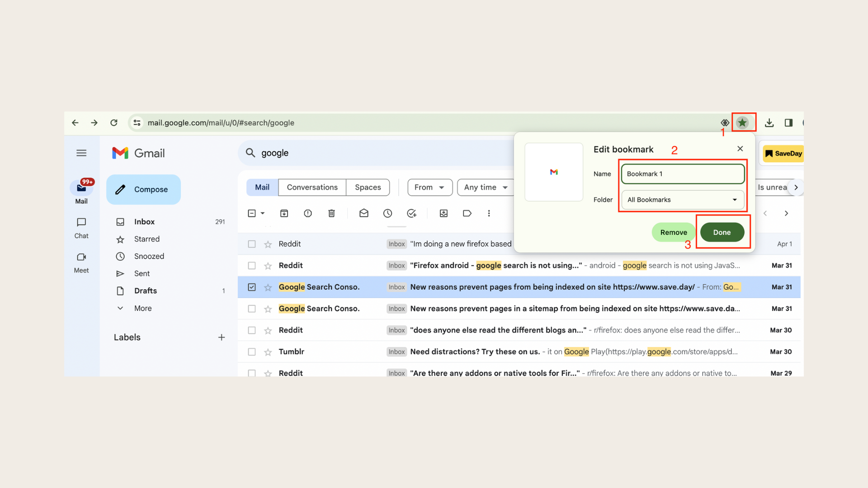Add to Tasks with check icon
This screenshot has height=488, width=868.
click(x=411, y=213)
